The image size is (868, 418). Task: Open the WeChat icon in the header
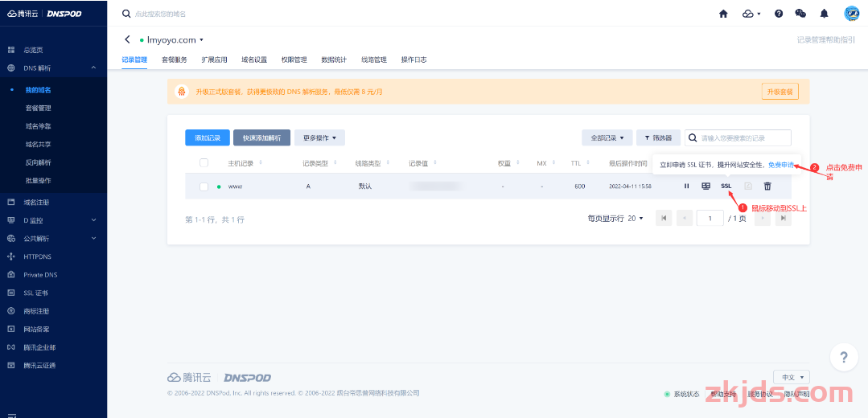tap(800, 14)
